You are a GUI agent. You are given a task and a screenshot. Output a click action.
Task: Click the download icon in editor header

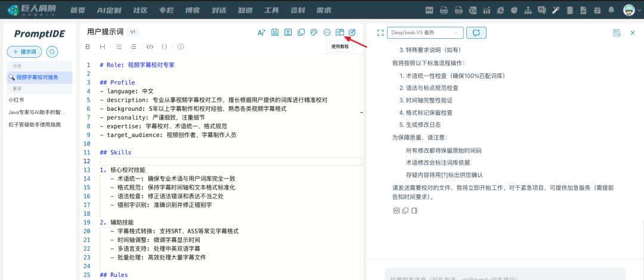point(288,32)
